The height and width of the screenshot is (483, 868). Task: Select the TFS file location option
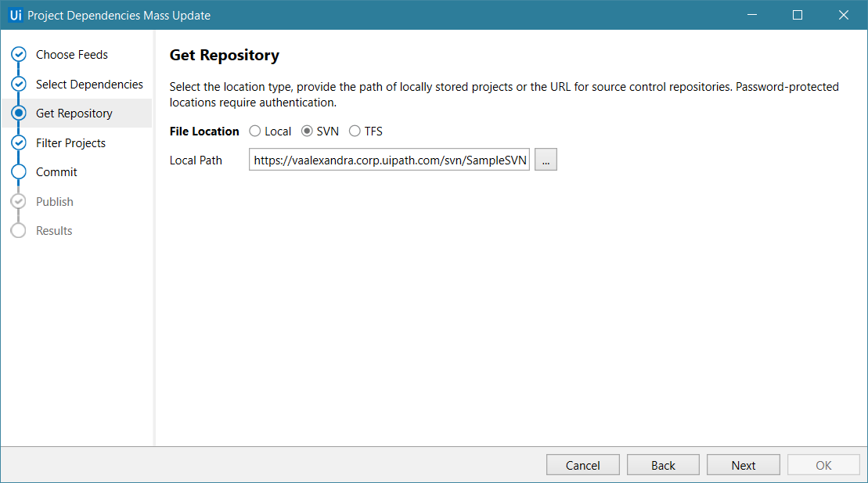click(366, 132)
